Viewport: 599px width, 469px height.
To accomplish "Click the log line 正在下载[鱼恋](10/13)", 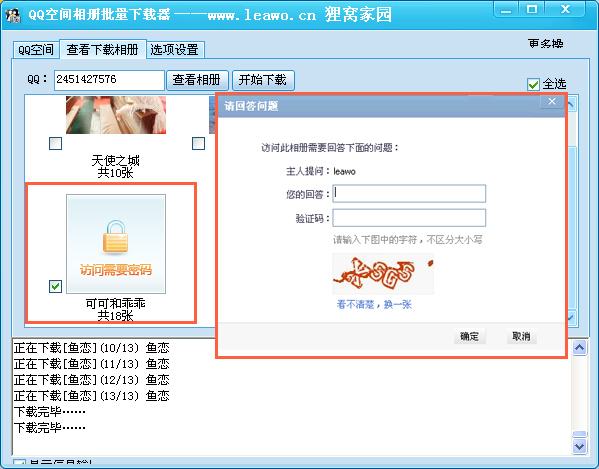I will click(x=92, y=348).
